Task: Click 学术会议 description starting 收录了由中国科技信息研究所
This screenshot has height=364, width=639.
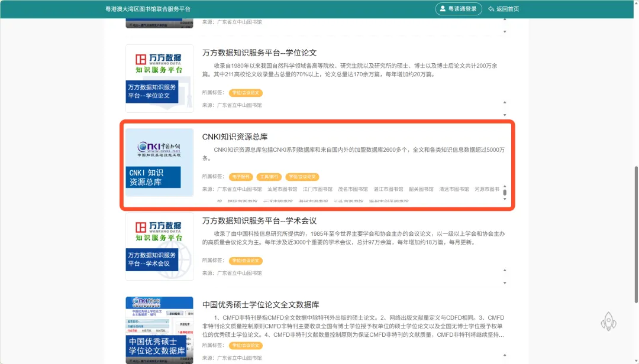Action: tap(353, 238)
